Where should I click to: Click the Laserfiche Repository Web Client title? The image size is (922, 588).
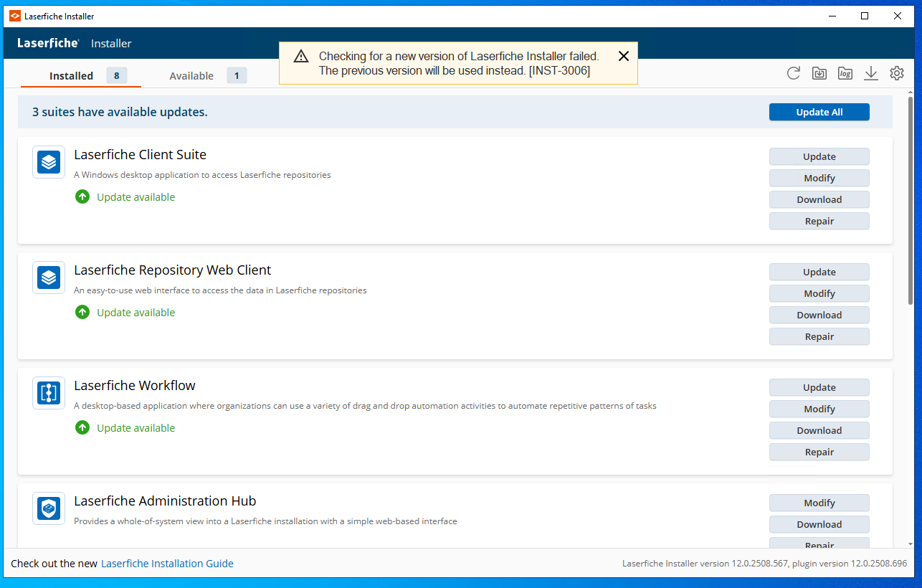tap(173, 270)
